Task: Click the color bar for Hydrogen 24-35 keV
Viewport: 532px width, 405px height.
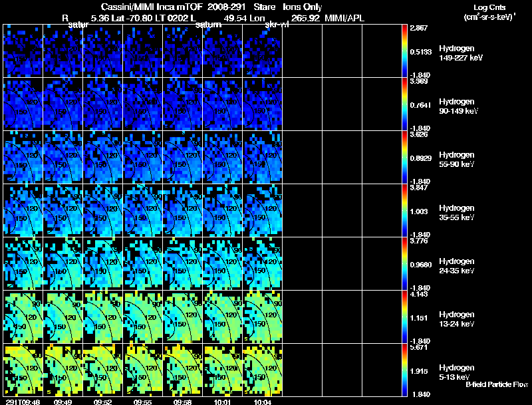Action: (404, 264)
